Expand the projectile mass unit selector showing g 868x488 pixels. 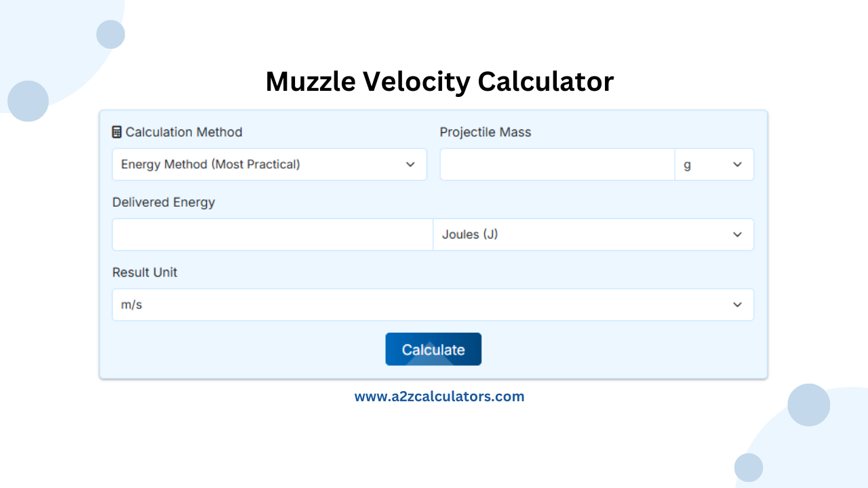coord(714,164)
